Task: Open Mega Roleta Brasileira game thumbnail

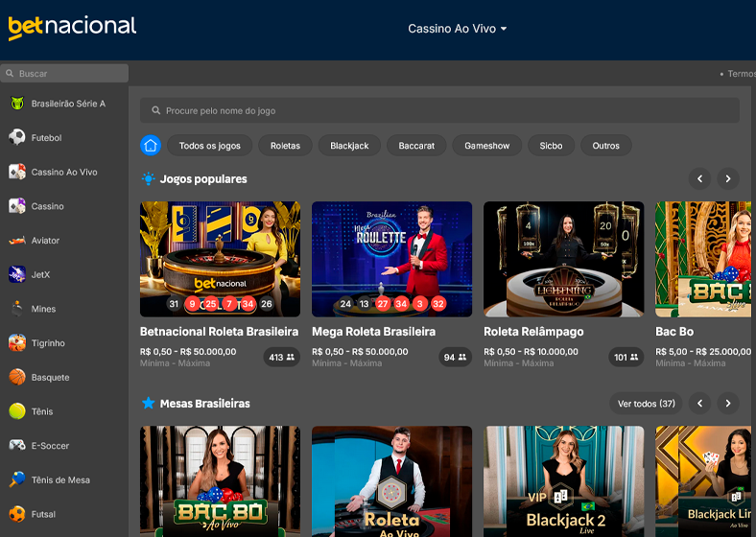Action: tap(392, 259)
